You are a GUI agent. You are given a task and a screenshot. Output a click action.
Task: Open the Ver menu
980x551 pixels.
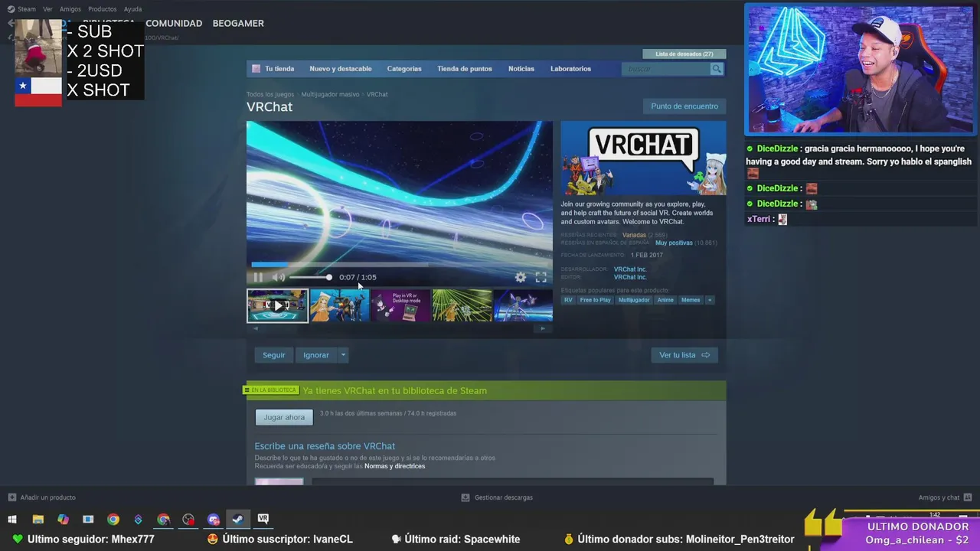[47, 9]
